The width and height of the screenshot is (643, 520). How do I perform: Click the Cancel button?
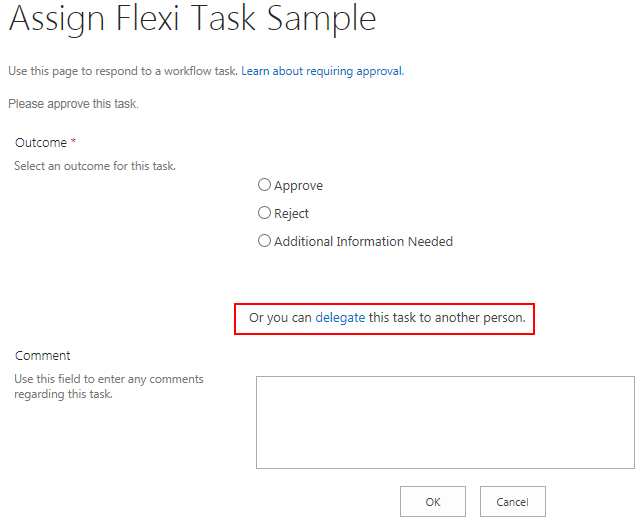[512, 502]
